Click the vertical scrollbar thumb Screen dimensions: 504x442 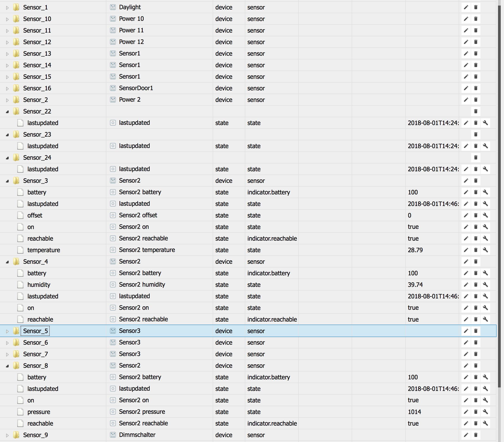[500, 196]
